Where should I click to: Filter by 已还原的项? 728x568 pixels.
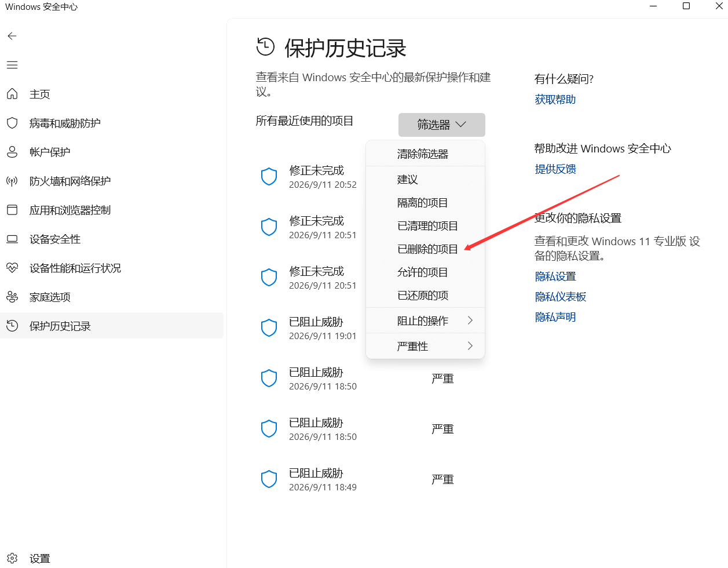[x=425, y=296]
